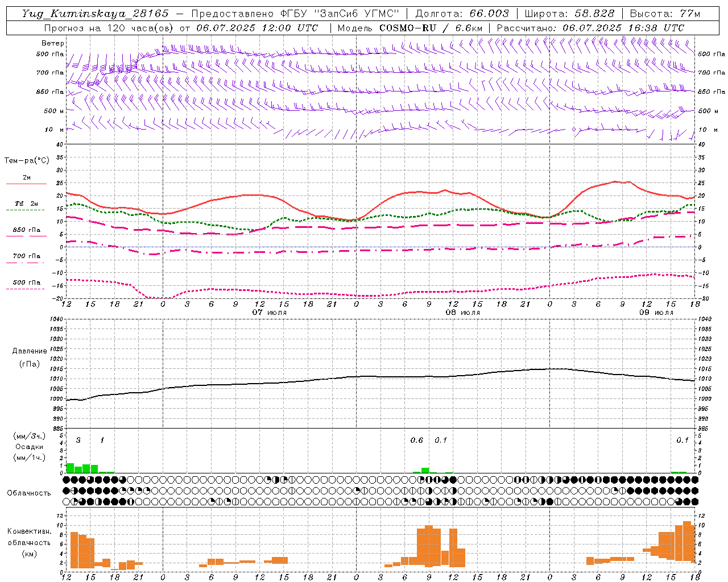
Task: Click the (мм/1ч.) precipitation unit label
Action: pos(30,458)
